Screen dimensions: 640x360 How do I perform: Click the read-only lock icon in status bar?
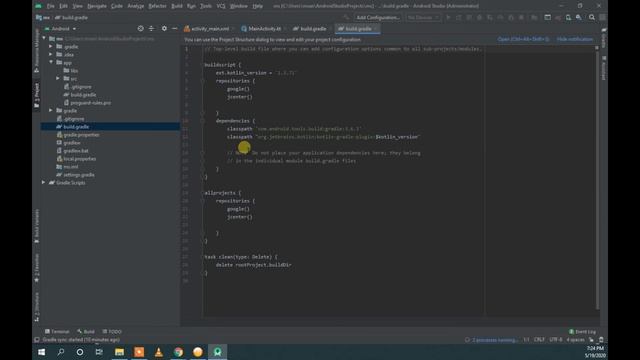(x=591, y=340)
